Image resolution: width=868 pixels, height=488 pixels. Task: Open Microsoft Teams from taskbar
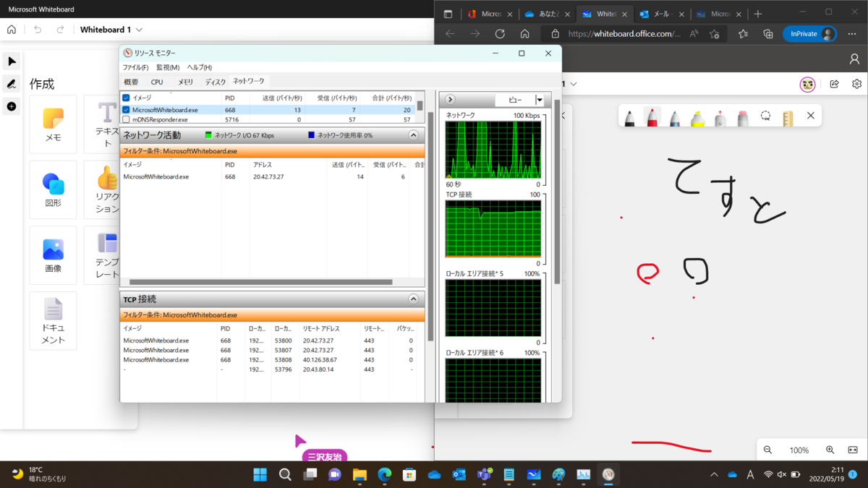pos(484,474)
